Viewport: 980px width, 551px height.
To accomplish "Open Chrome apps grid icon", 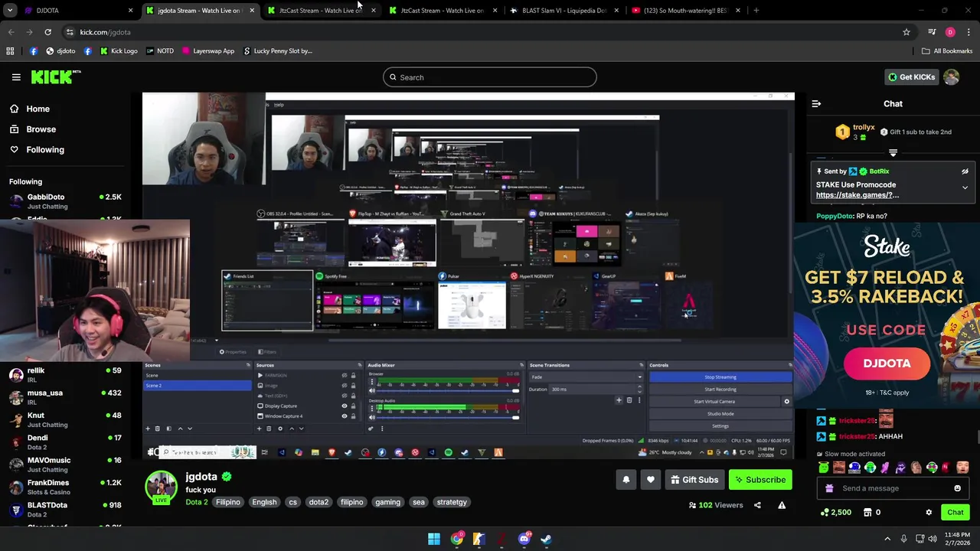I will click(x=10, y=51).
